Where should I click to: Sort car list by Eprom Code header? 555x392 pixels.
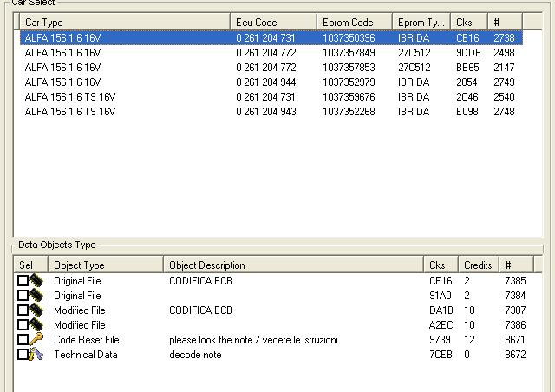[354, 23]
